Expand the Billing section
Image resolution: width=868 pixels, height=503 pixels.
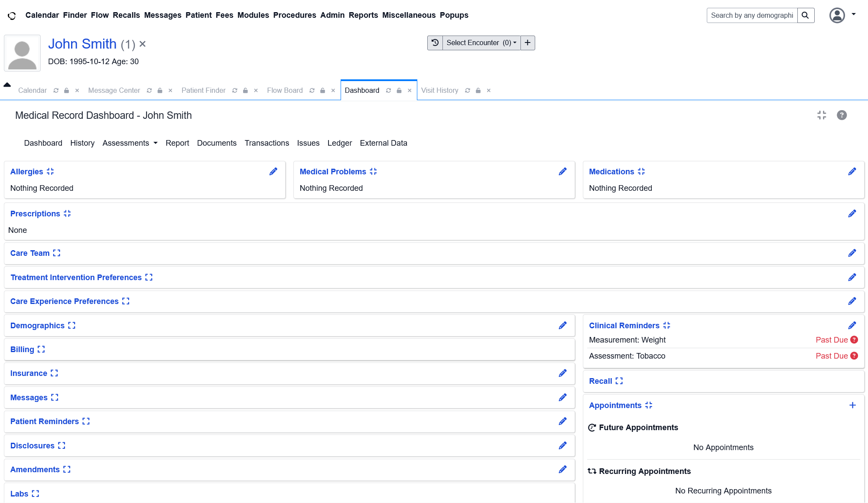[41, 349]
